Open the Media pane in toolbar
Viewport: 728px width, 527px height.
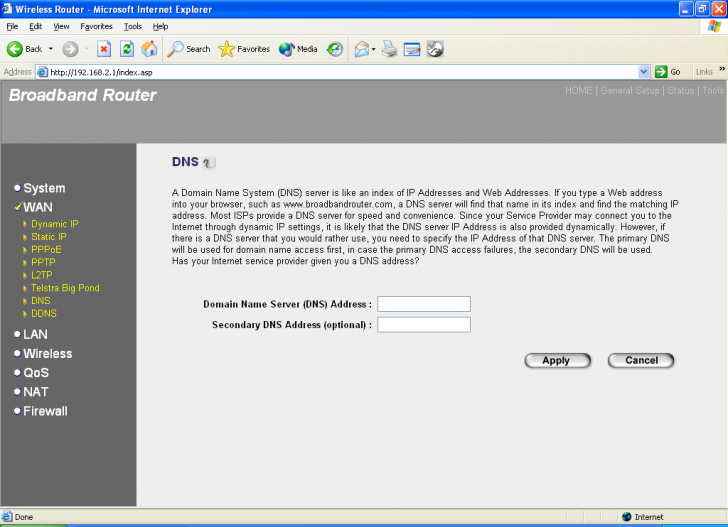(298, 49)
